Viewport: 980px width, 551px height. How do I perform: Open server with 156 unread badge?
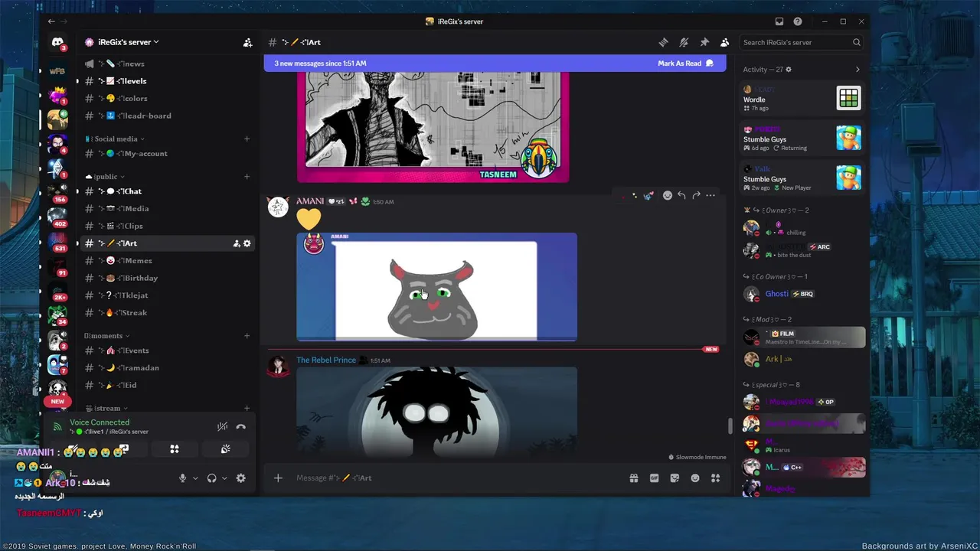click(x=58, y=191)
